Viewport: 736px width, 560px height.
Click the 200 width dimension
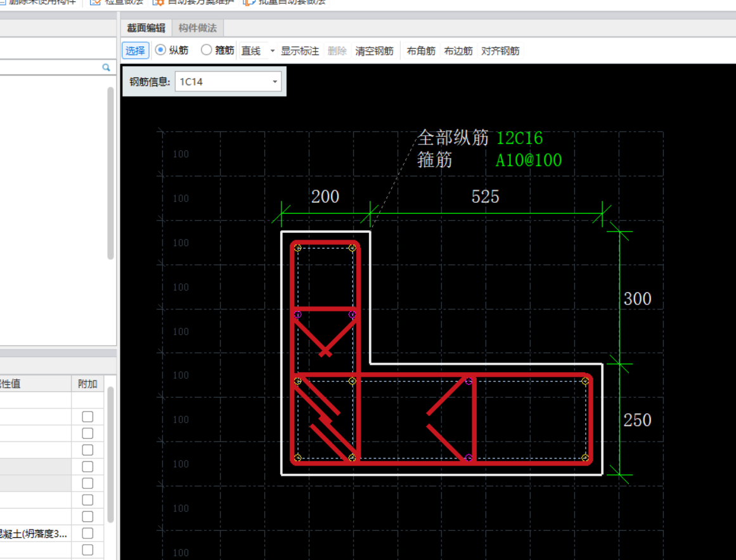coord(325,197)
